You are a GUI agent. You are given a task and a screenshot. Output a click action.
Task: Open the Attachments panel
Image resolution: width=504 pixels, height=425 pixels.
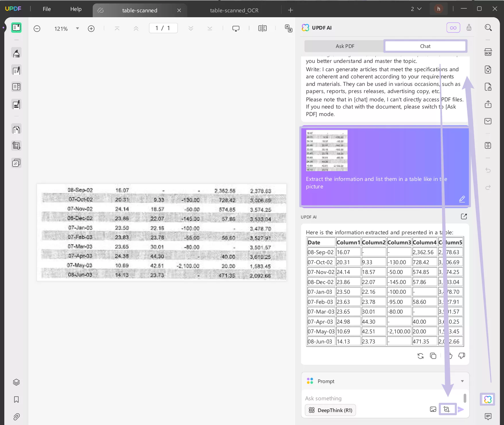(x=16, y=417)
